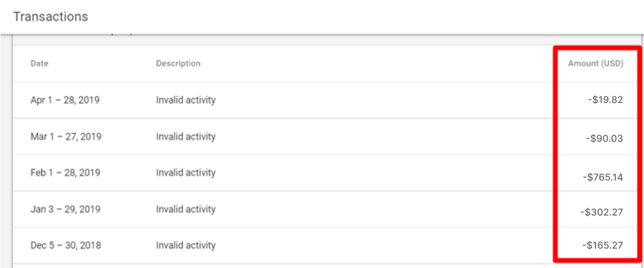Select the Jan 3 – 29, 2019 date
This screenshot has width=644, height=268.
tap(65, 209)
